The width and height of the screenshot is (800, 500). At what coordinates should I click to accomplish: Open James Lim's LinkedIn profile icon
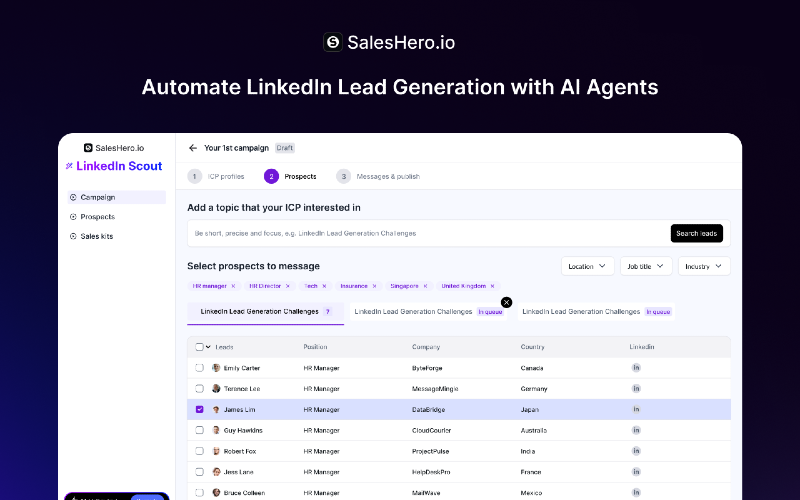click(636, 409)
